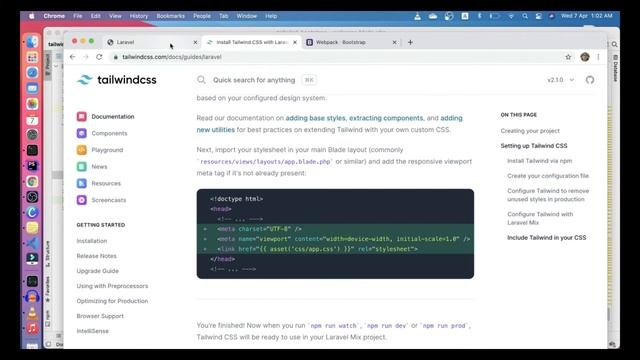Viewport: 640px width, 360px height.
Task: Click the Playground sidebar icon
Action: tap(82, 150)
